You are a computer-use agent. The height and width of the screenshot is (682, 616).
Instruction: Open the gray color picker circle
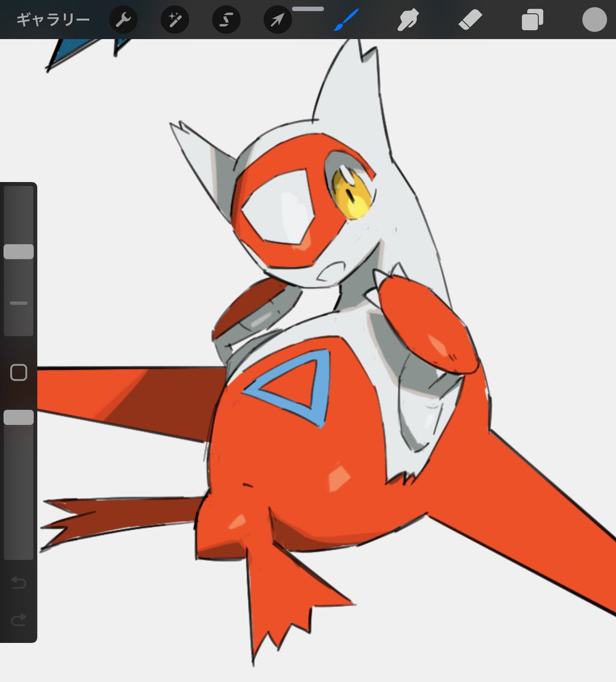click(x=594, y=20)
